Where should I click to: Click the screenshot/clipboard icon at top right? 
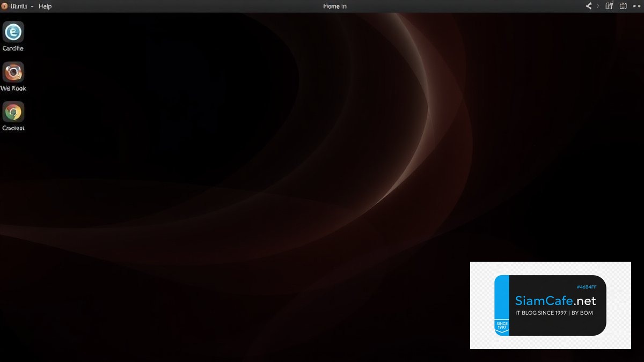(609, 6)
